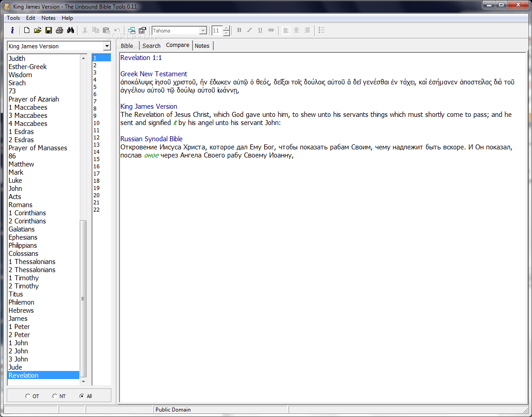Toggle bullet list formatting

point(321,30)
